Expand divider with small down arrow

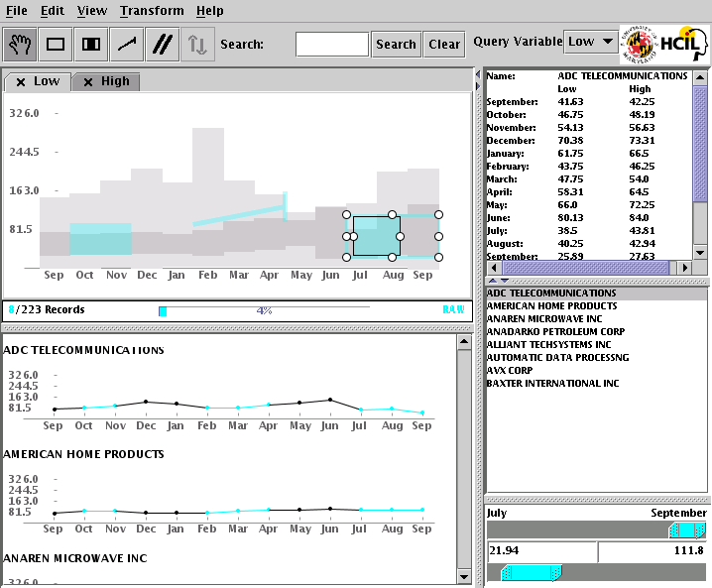point(504,281)
